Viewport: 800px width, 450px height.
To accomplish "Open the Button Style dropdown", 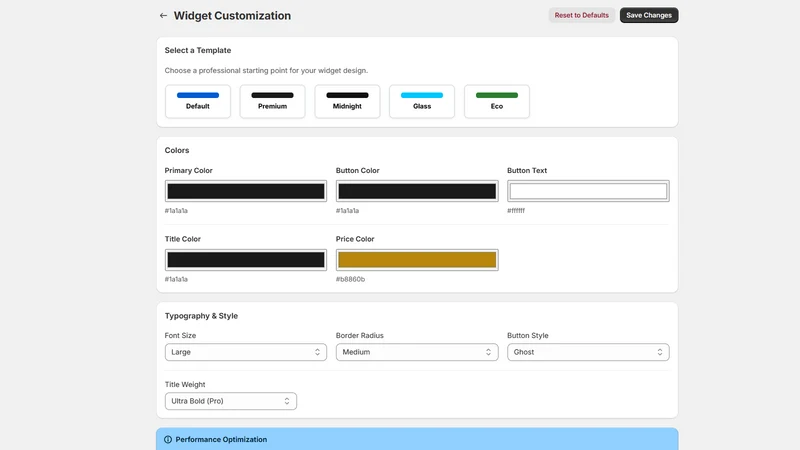I will [x=588, y=352].
